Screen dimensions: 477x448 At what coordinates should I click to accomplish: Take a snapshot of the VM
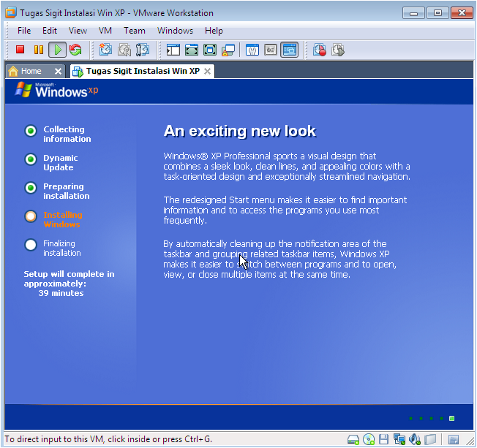tap(105, 50)
